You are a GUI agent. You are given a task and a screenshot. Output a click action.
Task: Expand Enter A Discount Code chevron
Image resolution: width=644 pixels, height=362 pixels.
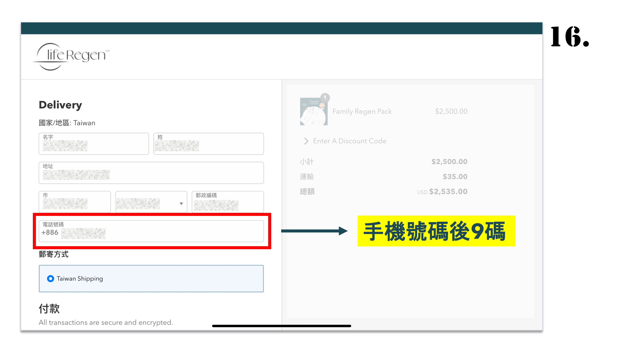306,141
